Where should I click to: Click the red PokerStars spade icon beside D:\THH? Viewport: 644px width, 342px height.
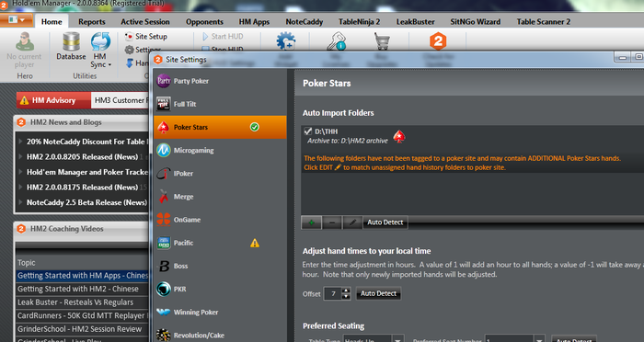399,136
